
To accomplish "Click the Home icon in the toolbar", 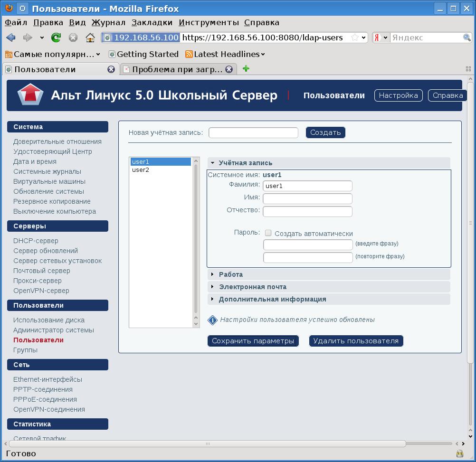I will (x=90, y=38).
